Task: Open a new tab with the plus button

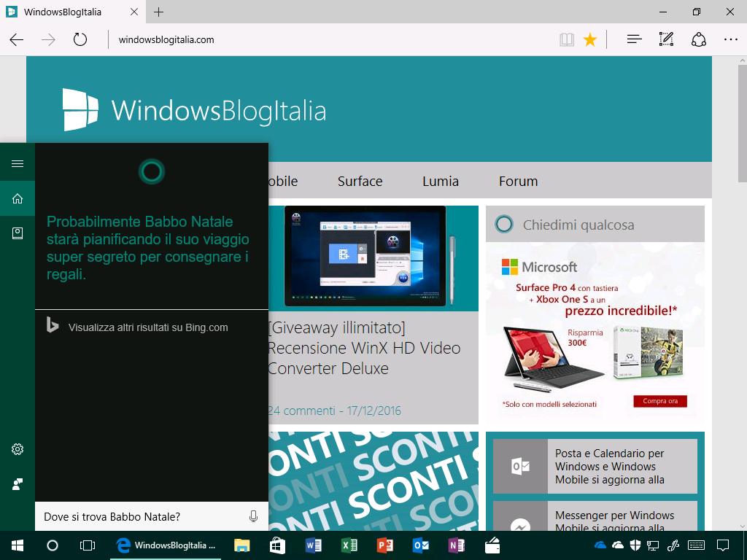Action: 158,12
